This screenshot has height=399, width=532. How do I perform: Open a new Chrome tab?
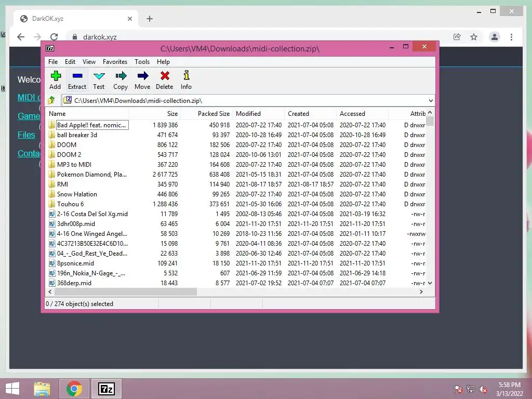point(150,19)
